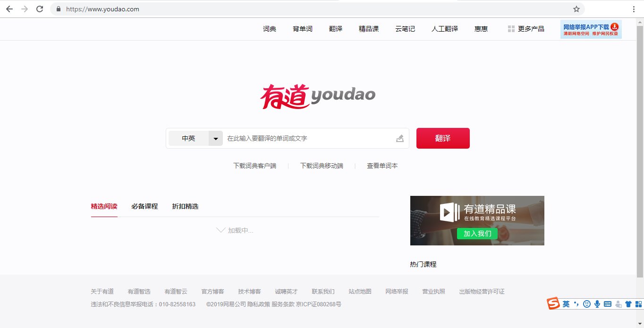Viewport: 644px width, 328px height.
Task: Click the Sogou input method logo
Action: [552, 303]
